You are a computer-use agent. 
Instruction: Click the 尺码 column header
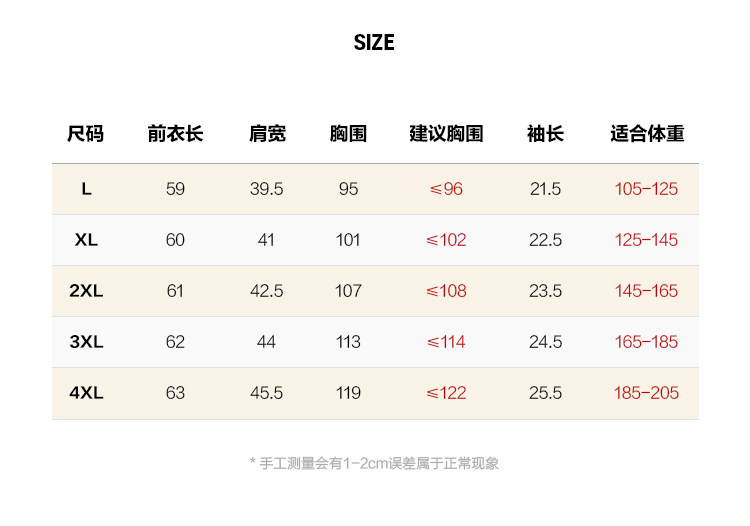point(86,134)
